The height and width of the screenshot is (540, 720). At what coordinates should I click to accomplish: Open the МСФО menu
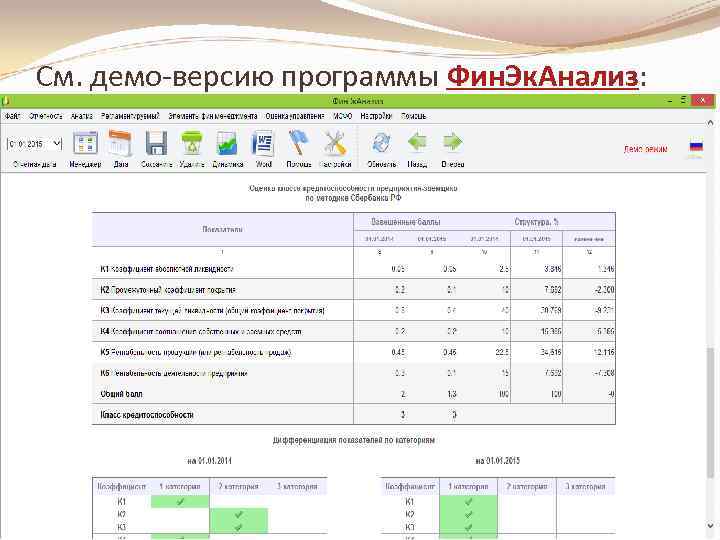tap(343, 116)
